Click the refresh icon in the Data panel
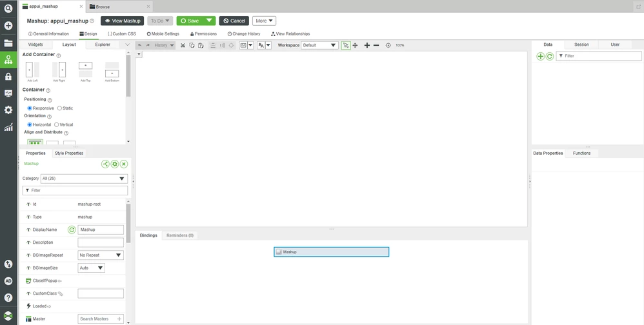644x325 pixels. click(550, 56)
